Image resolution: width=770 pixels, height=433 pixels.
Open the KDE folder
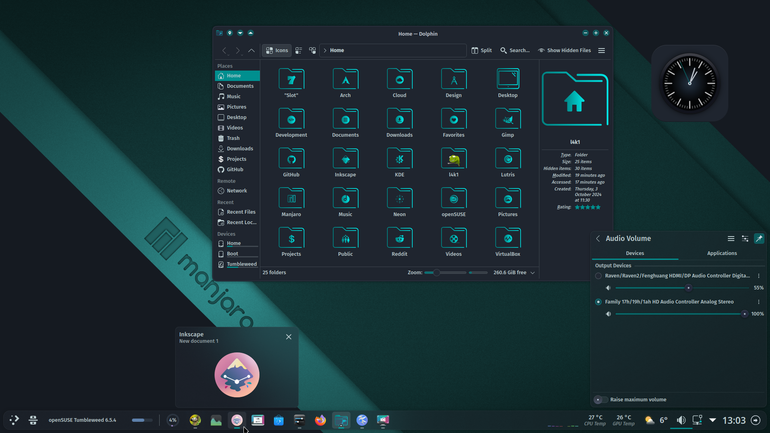pos(399,162)
